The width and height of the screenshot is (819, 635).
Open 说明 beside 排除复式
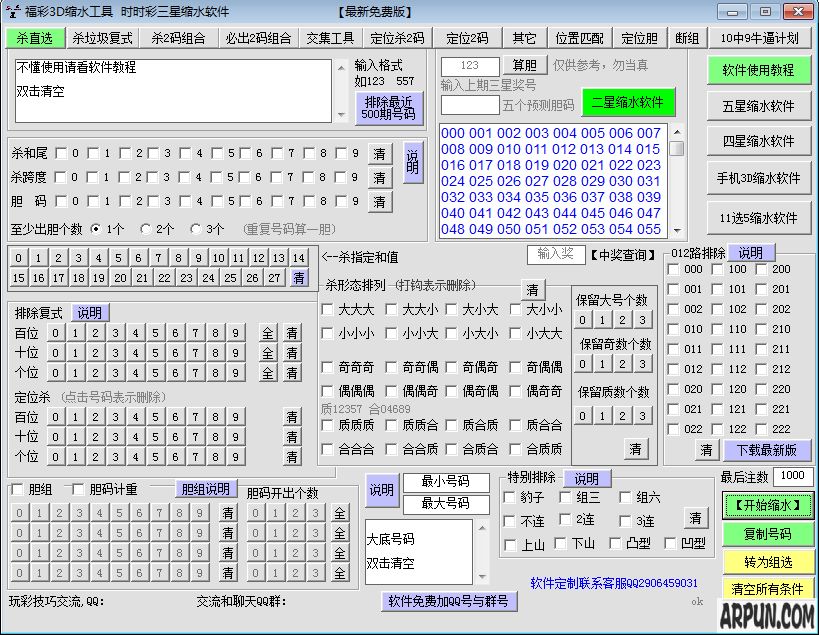[90, 313]
